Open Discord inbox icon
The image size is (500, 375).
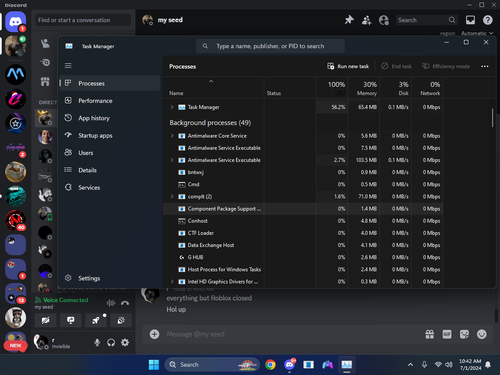point(470,20)
